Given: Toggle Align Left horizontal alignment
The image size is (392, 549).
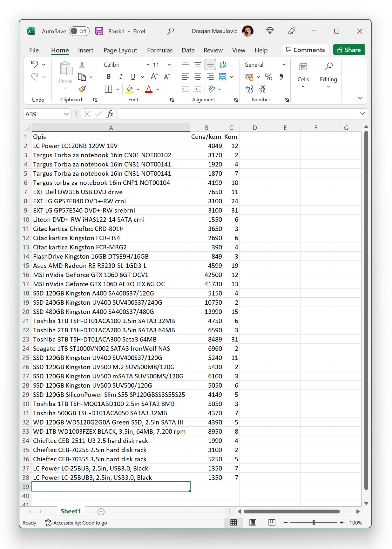Looking at the screenshot, I should [186, 77].
